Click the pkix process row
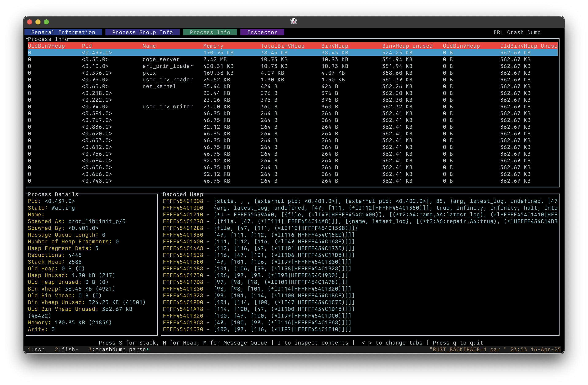 (x=149, y=73)
